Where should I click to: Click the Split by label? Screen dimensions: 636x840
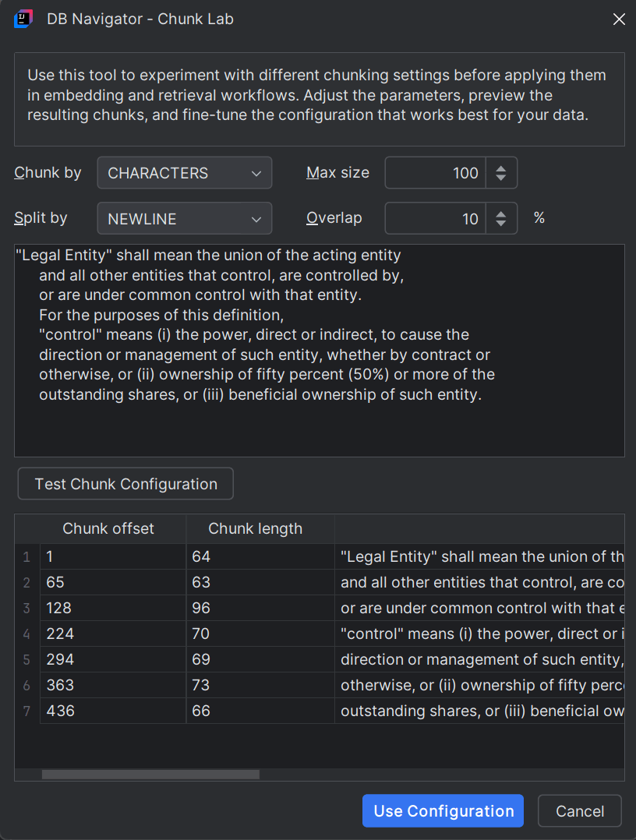[x=41, y=218]
